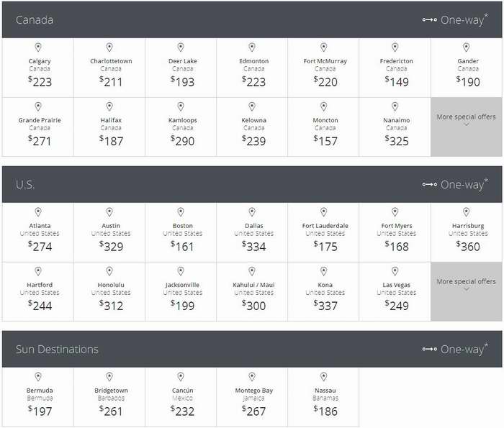Select the Sun Destinations section header
This screenshot has width=504, height=428.
coord(252,349)
